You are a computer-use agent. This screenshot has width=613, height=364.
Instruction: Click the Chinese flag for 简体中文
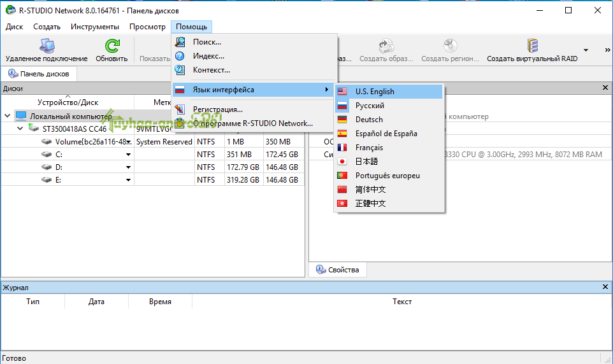point(342,190)
